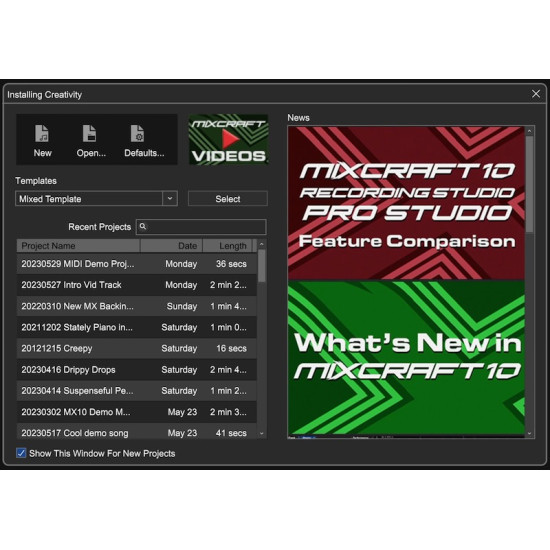Toggle Show This Window For New Projects
The height and width of the screenshot is (550, 550).
tap(21, 453)
